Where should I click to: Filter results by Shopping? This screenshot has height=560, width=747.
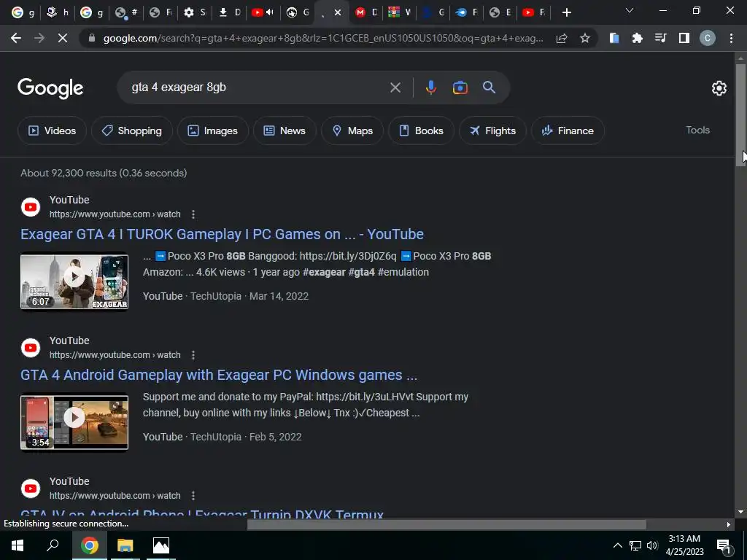(x=132, y=131)
